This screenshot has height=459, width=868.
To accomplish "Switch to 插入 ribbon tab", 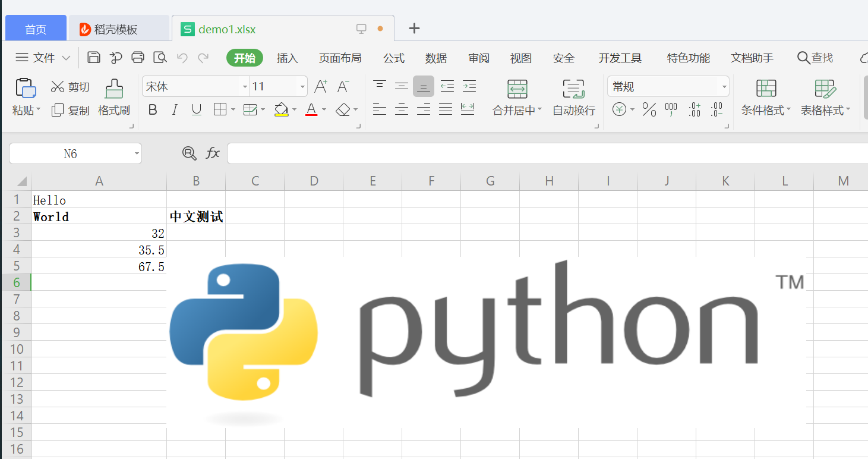I will [287, 58].
